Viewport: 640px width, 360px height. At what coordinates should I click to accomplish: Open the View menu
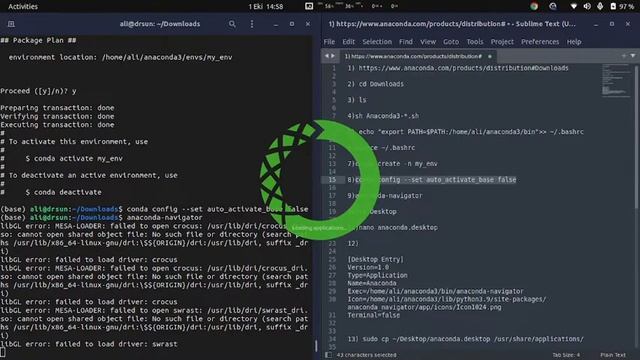(428, 42)
